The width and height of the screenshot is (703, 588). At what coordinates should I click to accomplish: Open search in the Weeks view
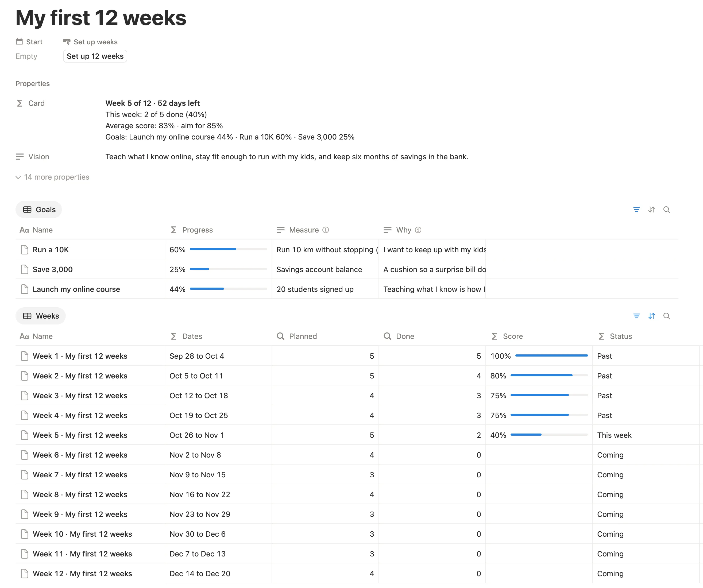coord(666,316)
